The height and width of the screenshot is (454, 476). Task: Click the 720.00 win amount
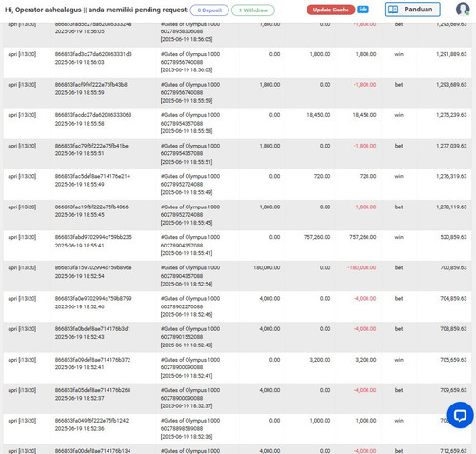(x=322, y=176)
